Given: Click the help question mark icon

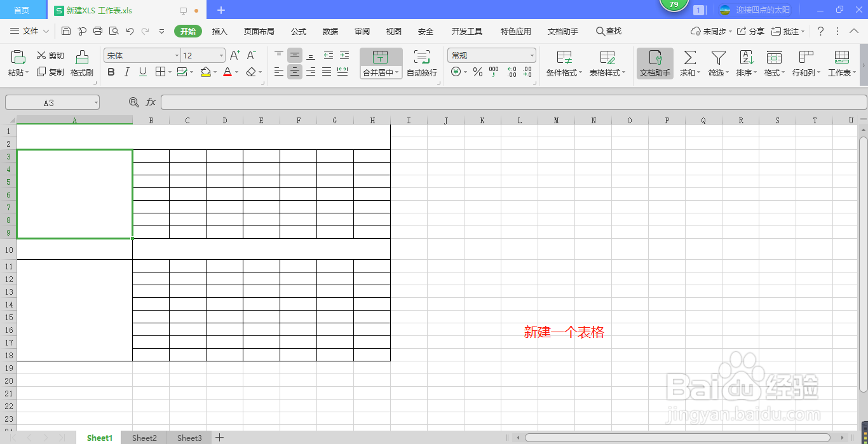Looking at the screenshot, I should coord(820,31).
